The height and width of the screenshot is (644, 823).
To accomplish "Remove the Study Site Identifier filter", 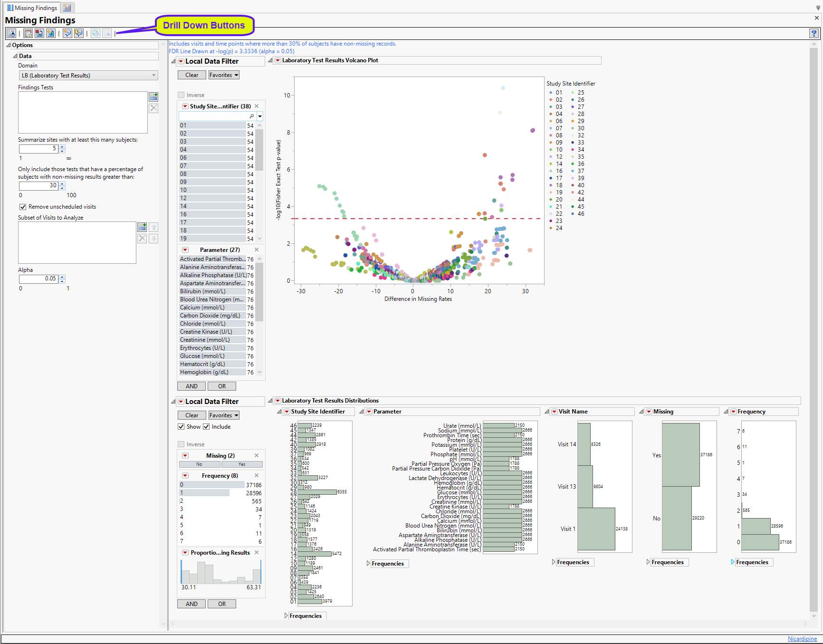I will pyautogui.click(x=257, y=106).
